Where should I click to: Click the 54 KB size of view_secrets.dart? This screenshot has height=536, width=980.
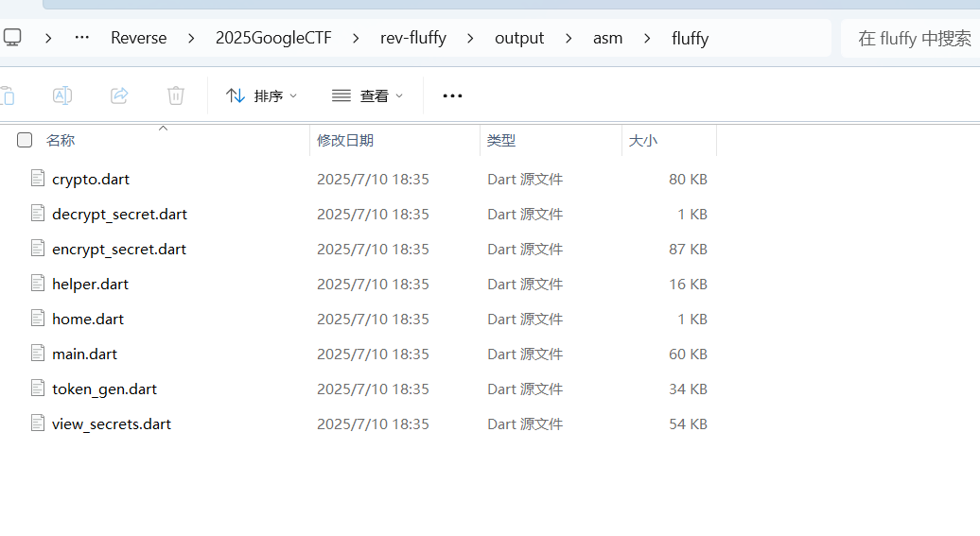pyautogui.click(x=688, y=424)
